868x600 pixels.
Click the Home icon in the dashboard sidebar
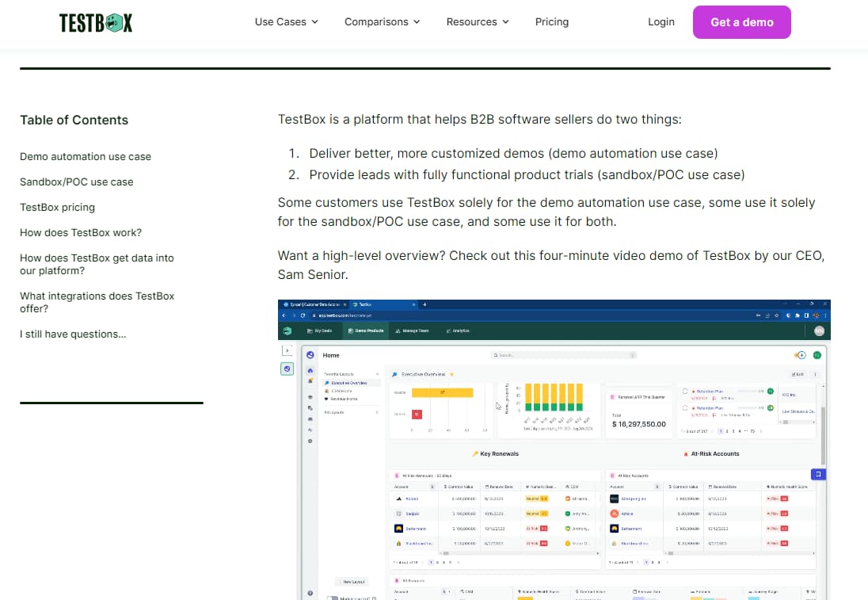[310, 369]
